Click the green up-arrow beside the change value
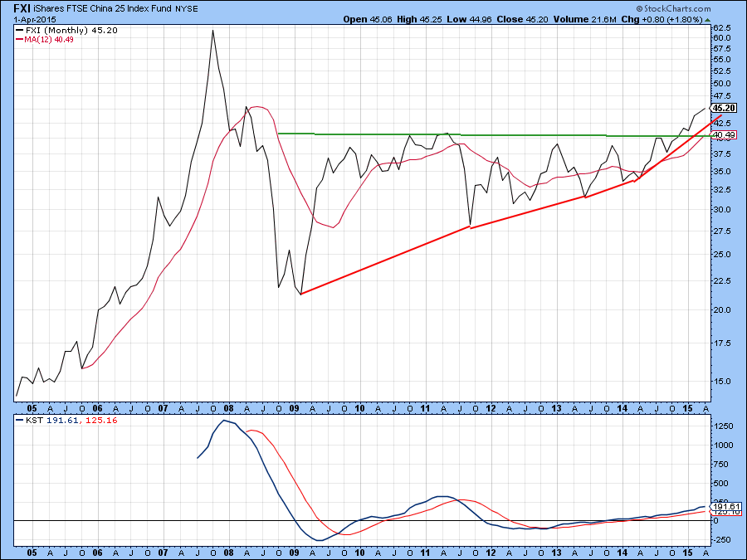Screen dimensions: 747x560 pos(707,20)
